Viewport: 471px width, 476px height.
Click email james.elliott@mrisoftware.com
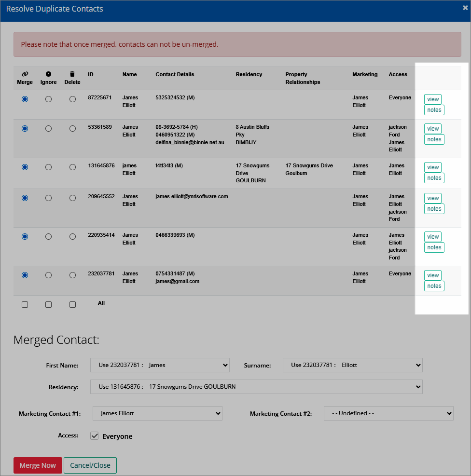(192, 196)
